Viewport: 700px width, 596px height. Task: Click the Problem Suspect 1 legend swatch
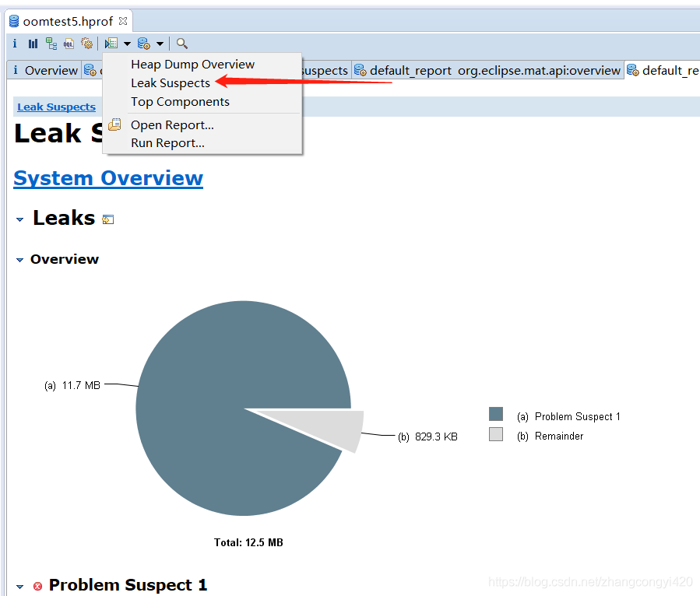[496, 415]
